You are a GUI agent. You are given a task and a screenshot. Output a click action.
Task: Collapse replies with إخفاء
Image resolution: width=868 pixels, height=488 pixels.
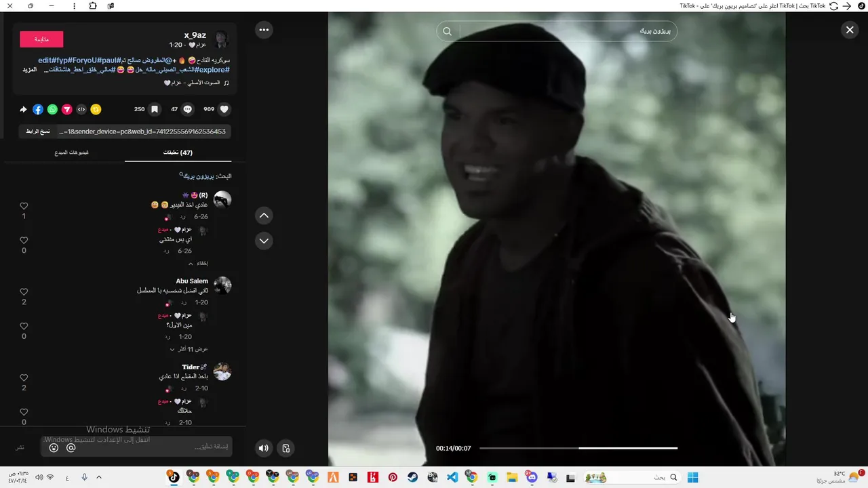point(198,263)
